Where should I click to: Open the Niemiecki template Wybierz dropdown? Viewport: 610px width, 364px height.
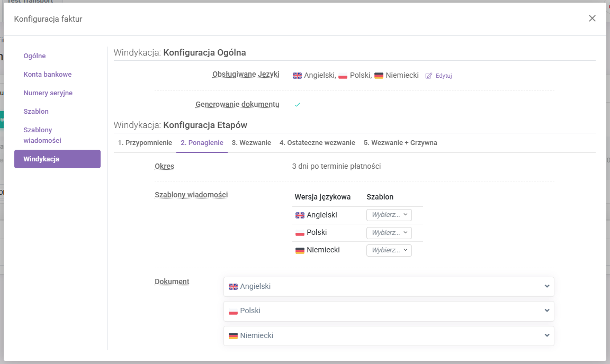389,250
